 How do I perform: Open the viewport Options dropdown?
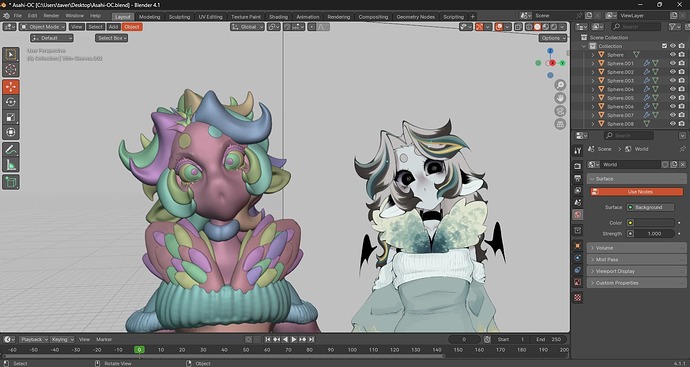pos(553,38)
